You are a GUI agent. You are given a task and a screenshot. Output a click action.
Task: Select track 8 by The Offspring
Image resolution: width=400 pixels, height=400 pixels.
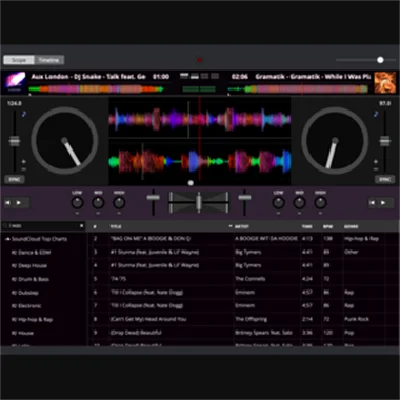pyautogui.click(x=243, y=319)
